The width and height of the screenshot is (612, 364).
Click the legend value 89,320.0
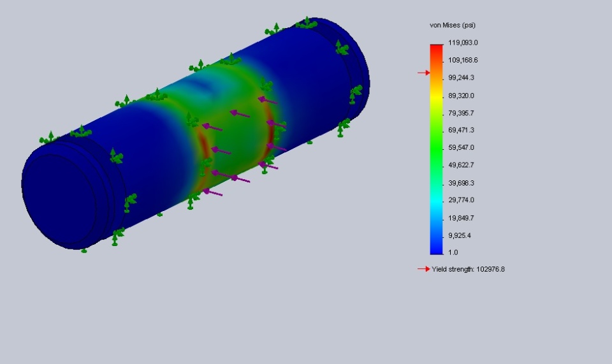click(x=462, y=96)
